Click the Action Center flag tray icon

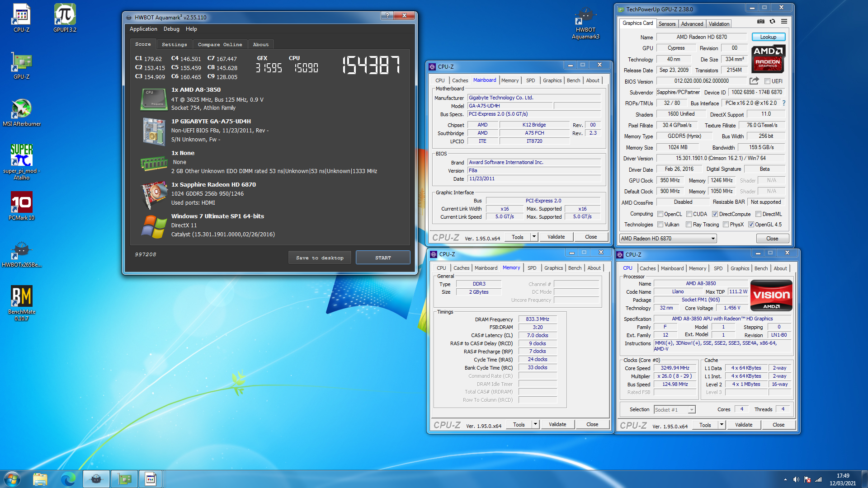click(807, 479)
